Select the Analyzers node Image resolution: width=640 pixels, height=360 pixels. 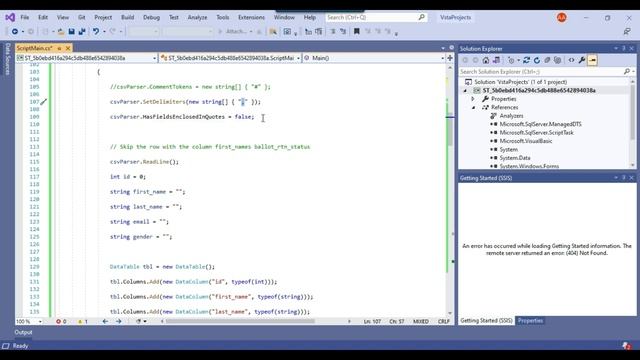(x=511, y=116)
